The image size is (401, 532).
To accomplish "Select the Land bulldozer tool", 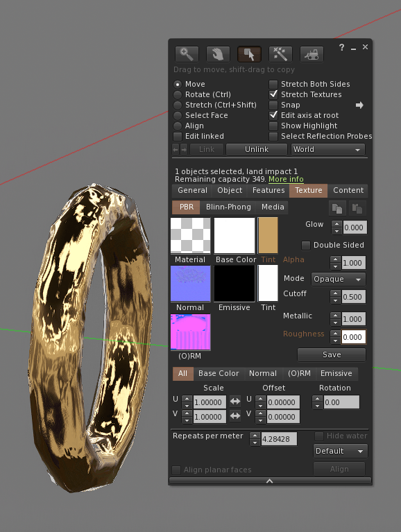I will click(312, 54).
